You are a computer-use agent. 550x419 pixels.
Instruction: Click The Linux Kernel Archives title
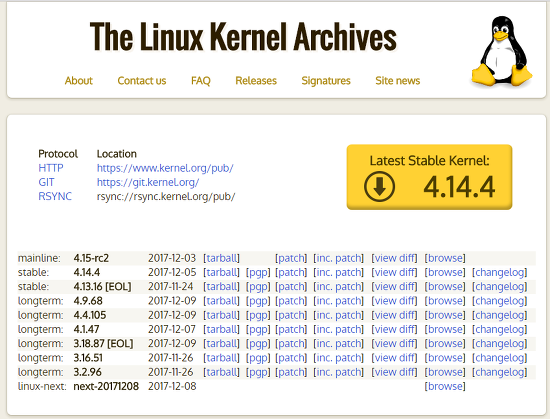point(243,37)
